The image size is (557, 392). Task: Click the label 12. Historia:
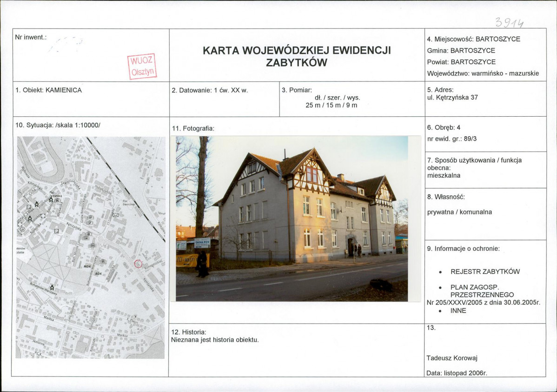pos(189,332)
